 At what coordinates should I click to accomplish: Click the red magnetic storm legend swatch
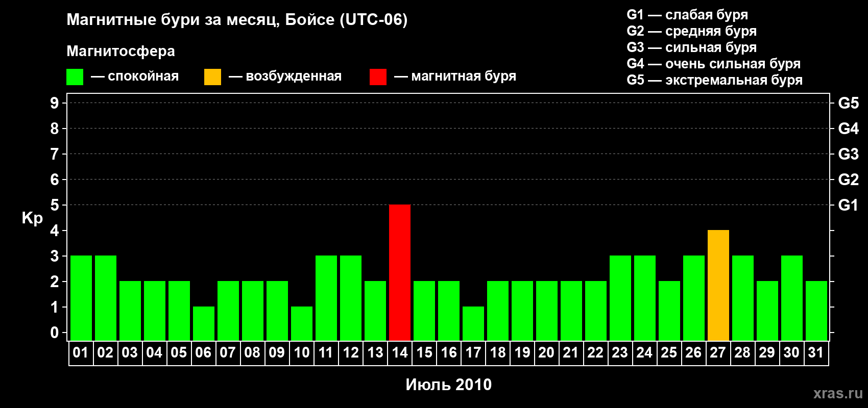pos(378,77)
